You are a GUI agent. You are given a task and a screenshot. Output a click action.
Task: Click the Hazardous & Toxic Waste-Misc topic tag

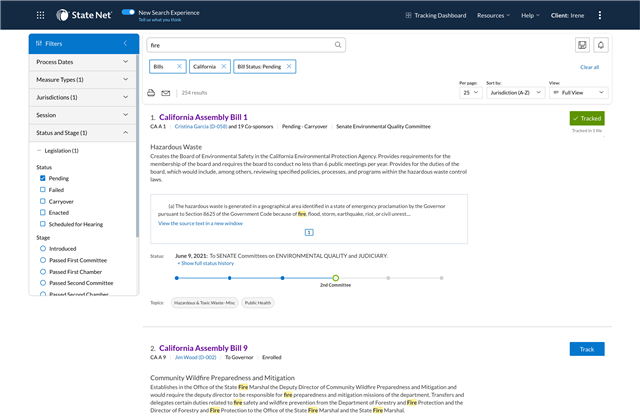204,303
